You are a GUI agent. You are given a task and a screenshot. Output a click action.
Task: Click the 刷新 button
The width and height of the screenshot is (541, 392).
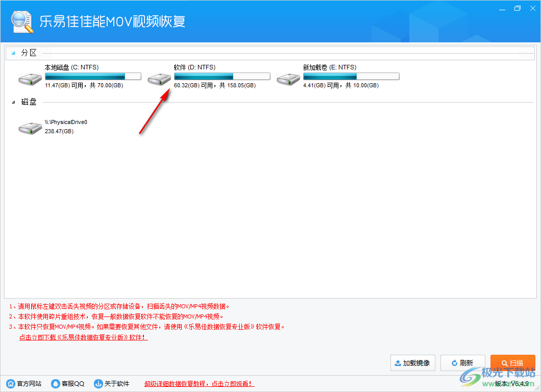coord(463,363)
